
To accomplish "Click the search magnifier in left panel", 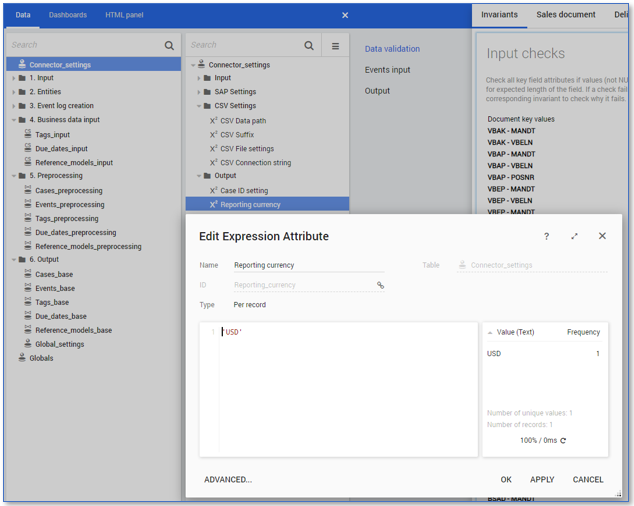I will [x=169, y=45].
